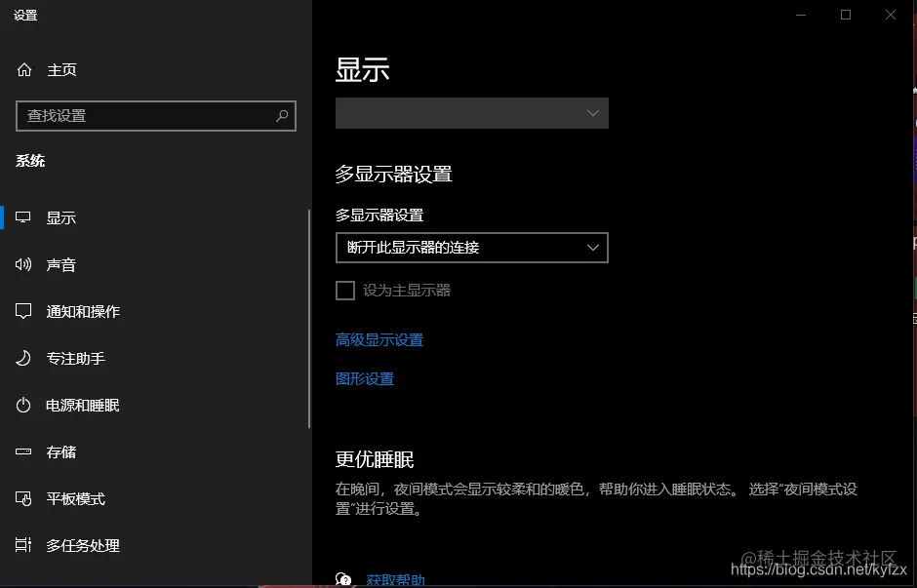Viewport: 917px width, 588px height.
Task: Toggle the 设为主显示器 checkbox
Action: pyautogui.click(x=345, y=291)
